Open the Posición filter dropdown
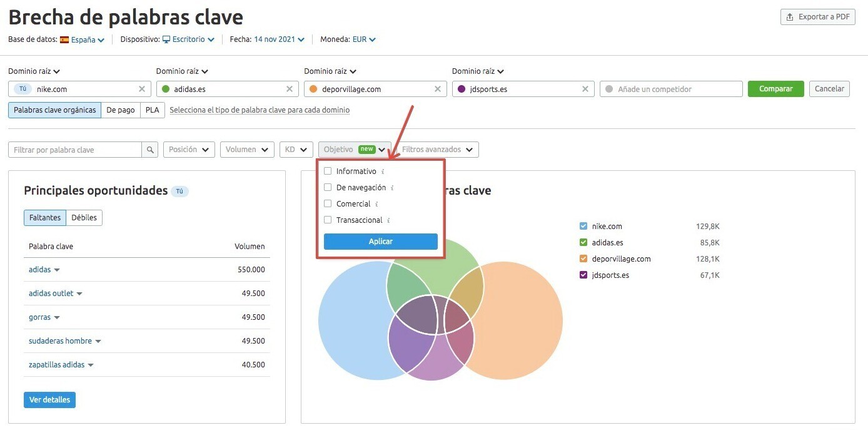868x430 pixels. click(x=189, y=150)
